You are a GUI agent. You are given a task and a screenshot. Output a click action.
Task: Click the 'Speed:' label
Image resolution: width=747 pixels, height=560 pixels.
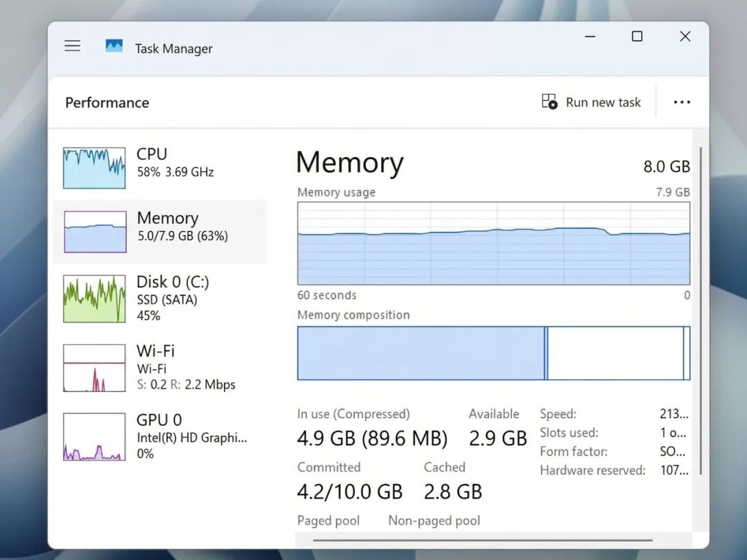click(558, 414)
